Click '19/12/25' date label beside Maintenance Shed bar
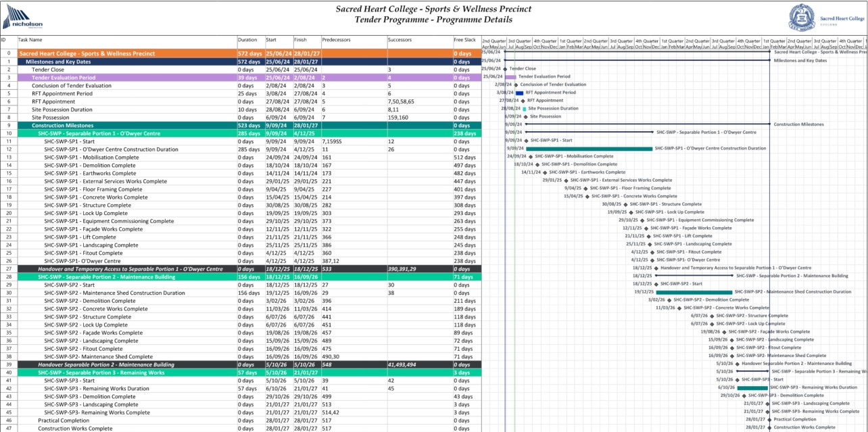 click(x=644, y=292)
